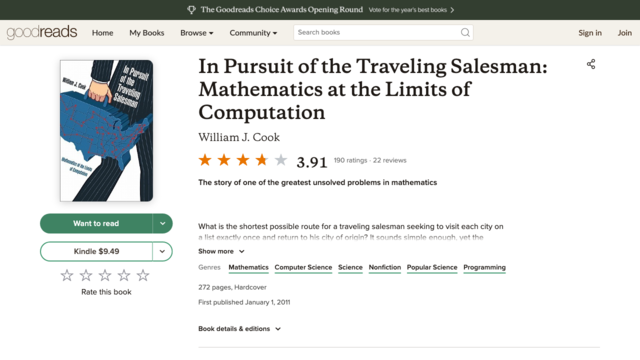Click the search magnifier icon
Image resolution: width=640 pixels, height=360 pixels.
[x=465, y=33]
